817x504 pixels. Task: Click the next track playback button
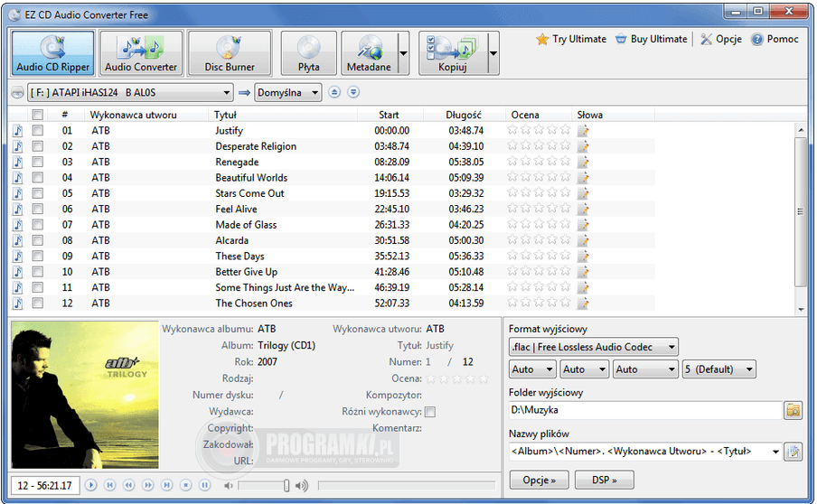tap(166, 485)
